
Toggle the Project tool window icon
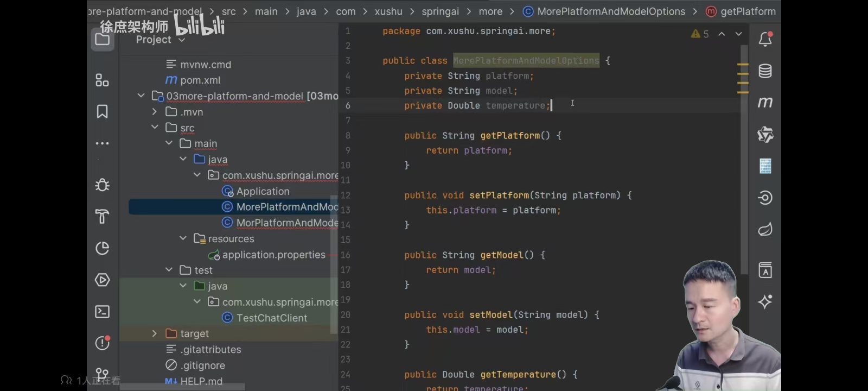[102, 39]
